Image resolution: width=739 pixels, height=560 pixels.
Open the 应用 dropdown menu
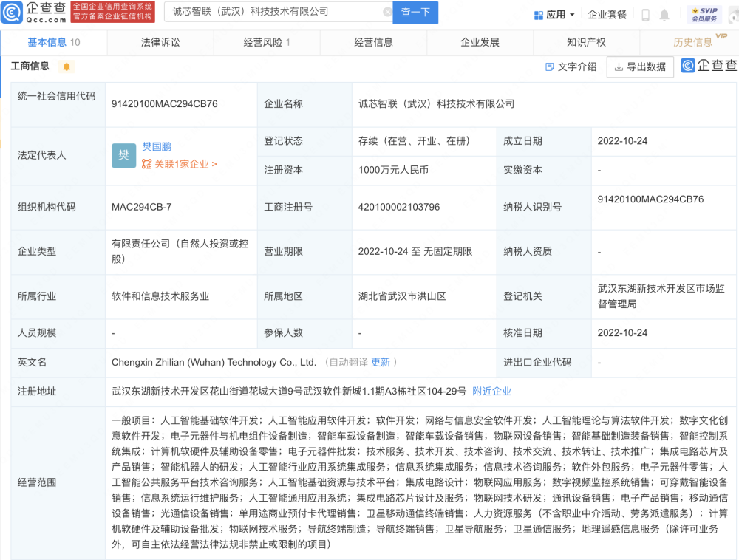[x=554, y=15]
